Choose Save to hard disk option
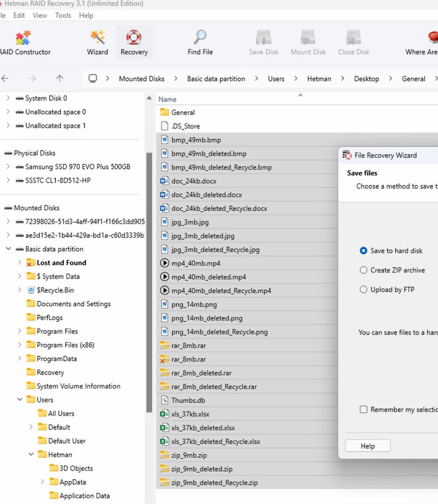This screenshot has height=504, width=438. point(363,251)
